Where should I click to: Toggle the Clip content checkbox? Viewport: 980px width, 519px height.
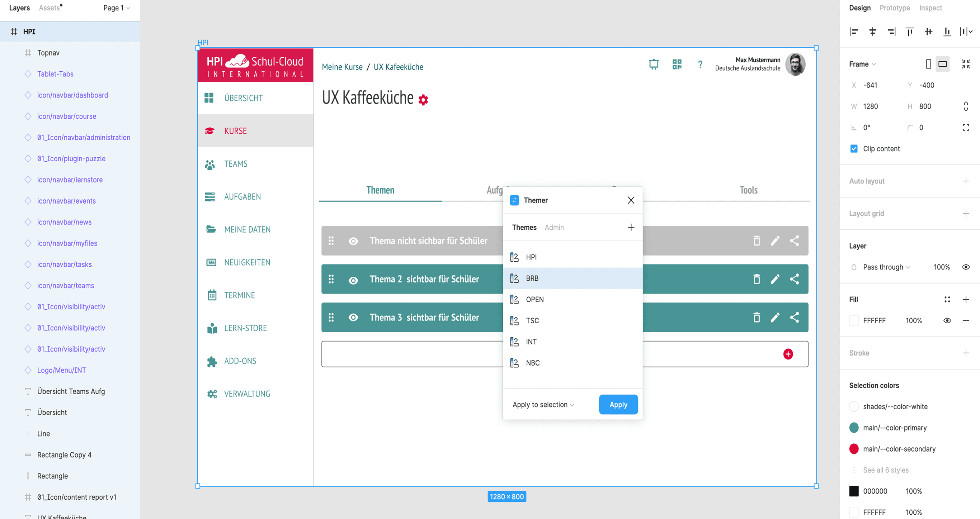click(854, 149)
